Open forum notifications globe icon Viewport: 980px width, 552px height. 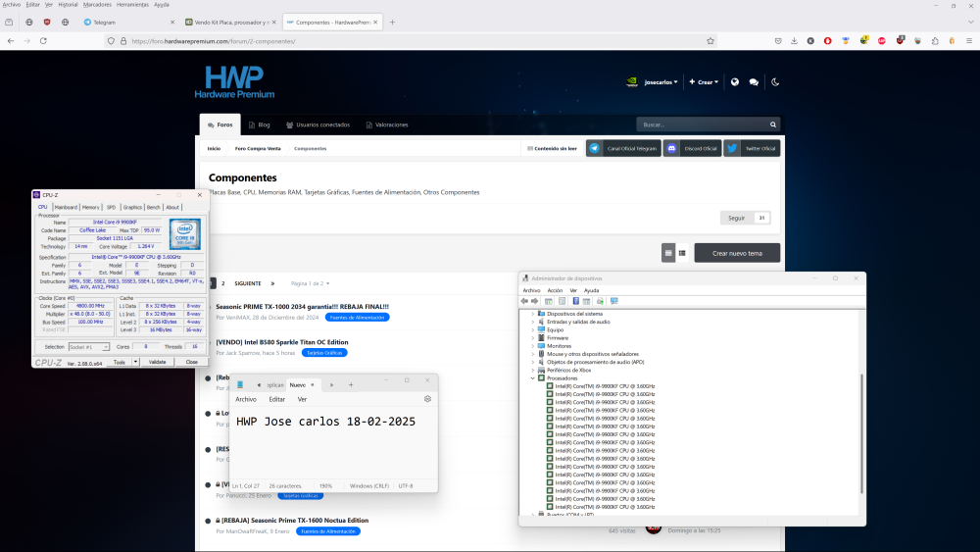pyautogui.click(x=735, y=82)
